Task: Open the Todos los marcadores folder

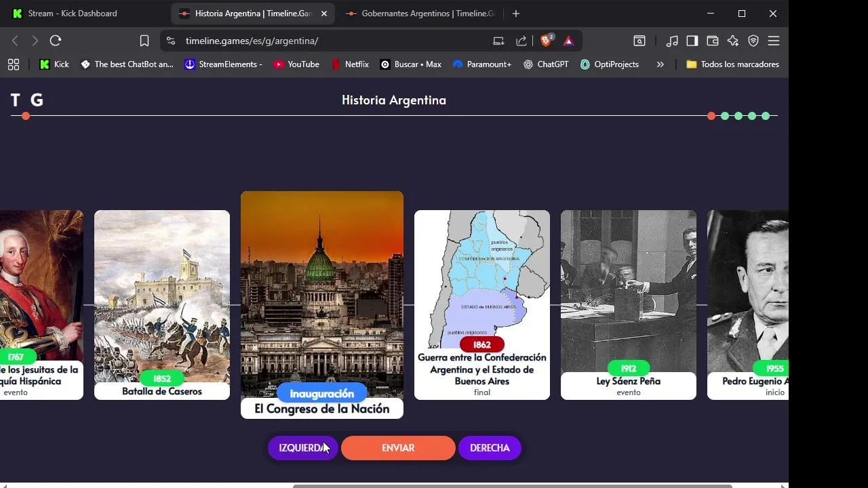Action: [x=732, y=64]
